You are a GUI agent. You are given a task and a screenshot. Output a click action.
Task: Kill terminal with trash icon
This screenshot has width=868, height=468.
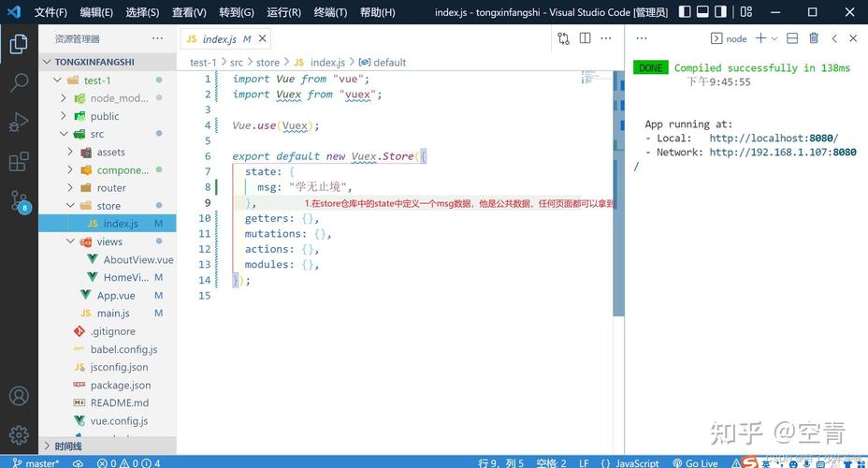tap(814, 38)
